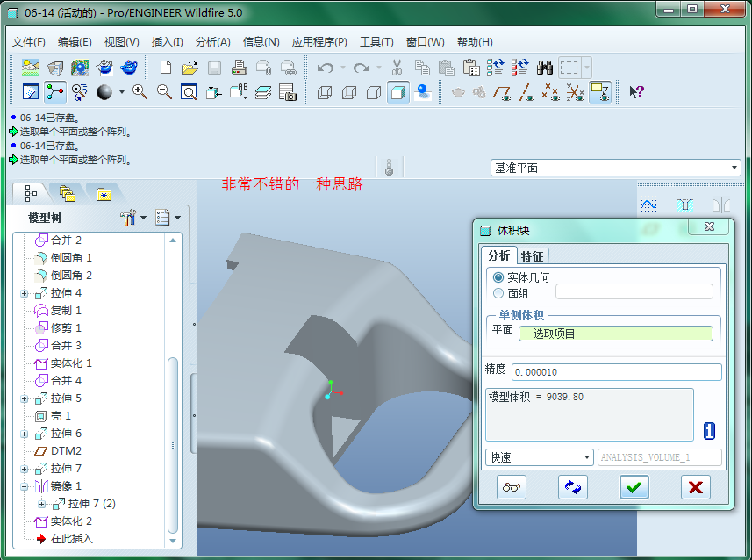Screen dimensions: 752x560
Task: Click the info icon in volume dialog
Action: pos(709,430)
